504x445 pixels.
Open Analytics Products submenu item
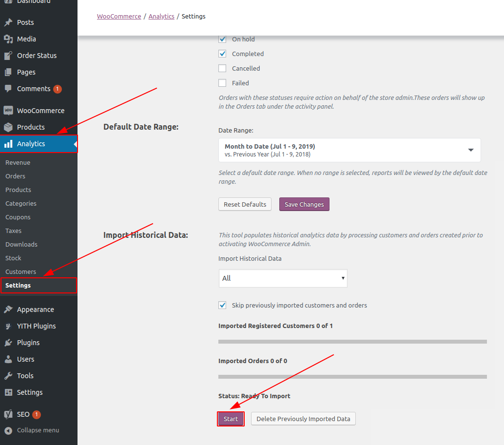(x=18, y=190)
